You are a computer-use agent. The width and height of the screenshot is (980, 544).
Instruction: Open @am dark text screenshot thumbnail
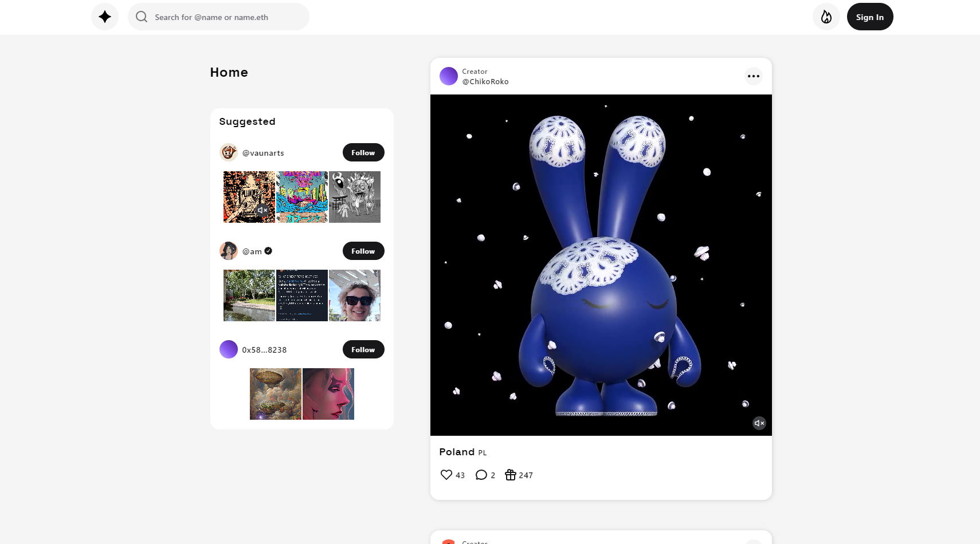[302, 295]
